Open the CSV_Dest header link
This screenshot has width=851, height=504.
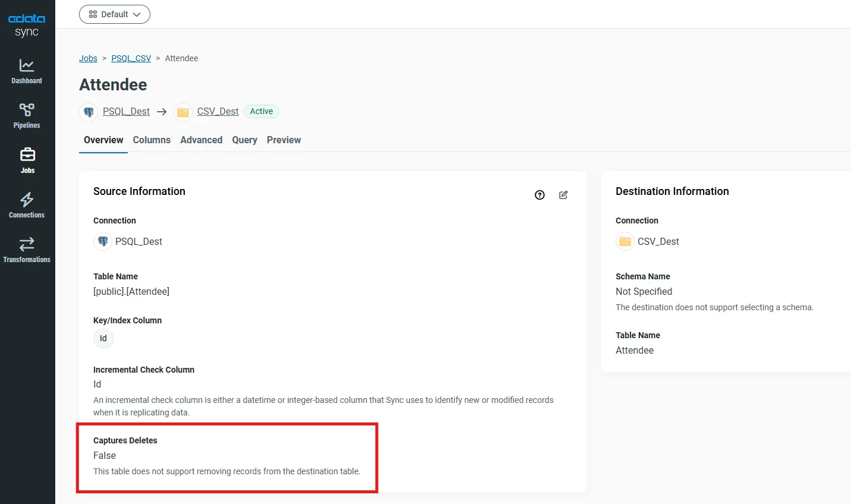[x=218, y=112]
